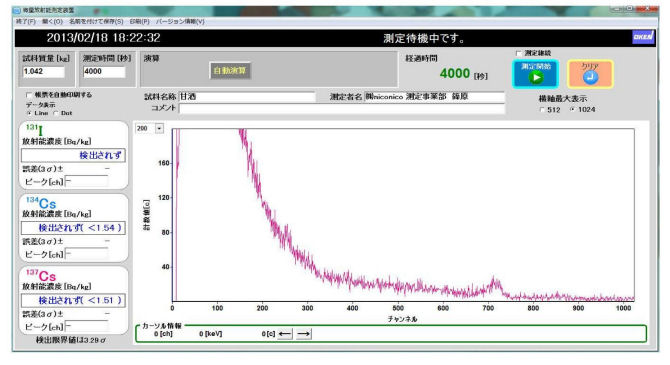Click the 測定待機中です status text
The width and height of the screenshot is (670, 365).
[x=423, y=38]
